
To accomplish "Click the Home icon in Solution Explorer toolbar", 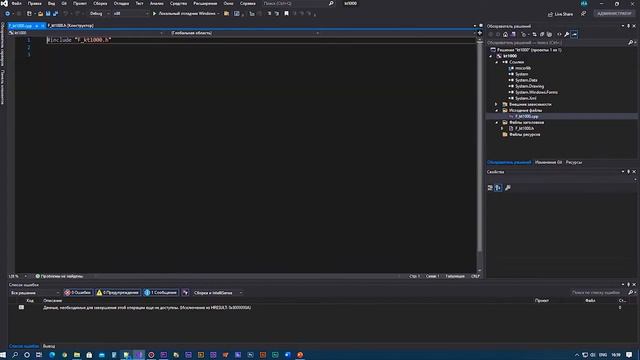I will pos(505,34).
